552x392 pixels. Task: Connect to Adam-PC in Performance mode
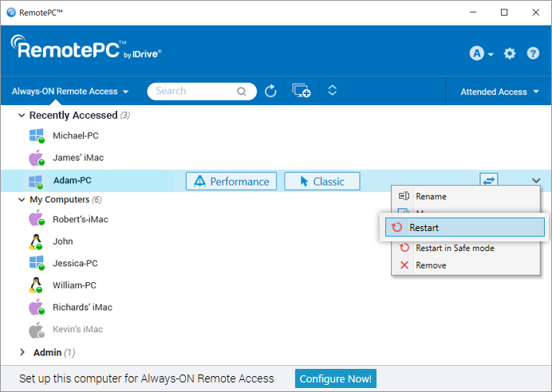tap(231, 182)
